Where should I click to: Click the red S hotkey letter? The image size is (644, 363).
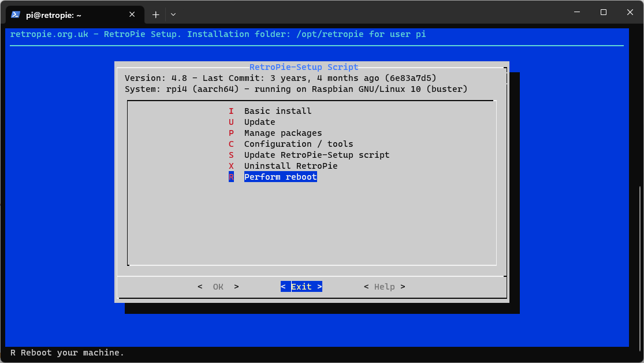click(x=231, y=155)
